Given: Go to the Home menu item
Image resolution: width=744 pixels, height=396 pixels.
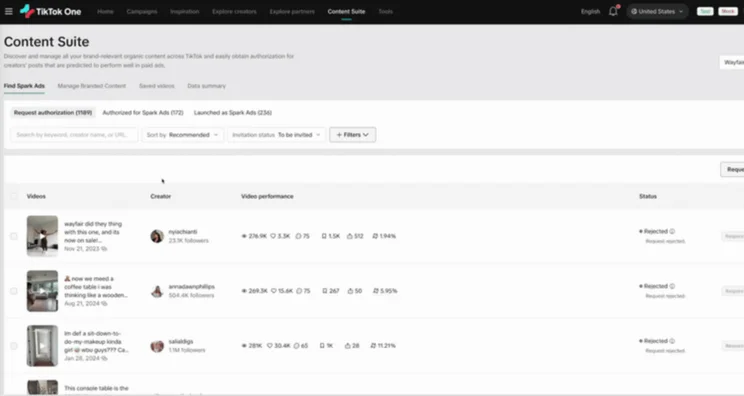Looking at the screenshot, I should 105,11.
